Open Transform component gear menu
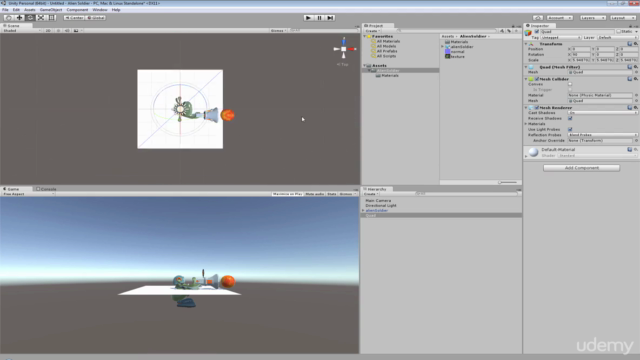Screen dimensions: 640x360 tap(636, 44)
